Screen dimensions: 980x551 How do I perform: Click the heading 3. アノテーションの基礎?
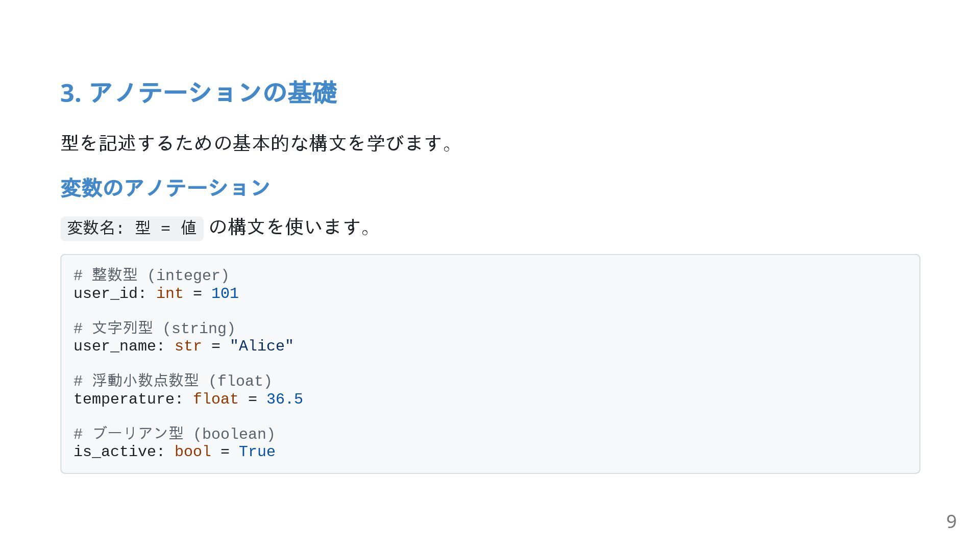pyautogui.click(x=199, y=93)
